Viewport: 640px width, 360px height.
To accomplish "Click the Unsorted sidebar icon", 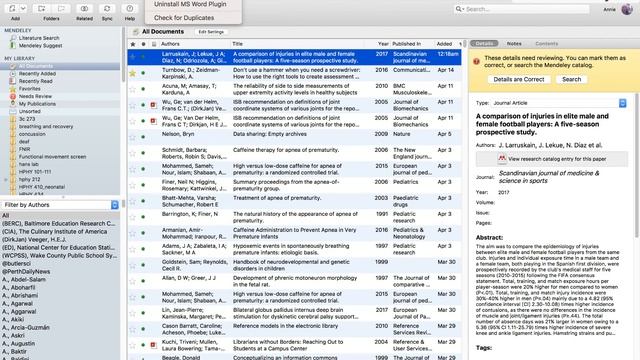I will (13, 111).
